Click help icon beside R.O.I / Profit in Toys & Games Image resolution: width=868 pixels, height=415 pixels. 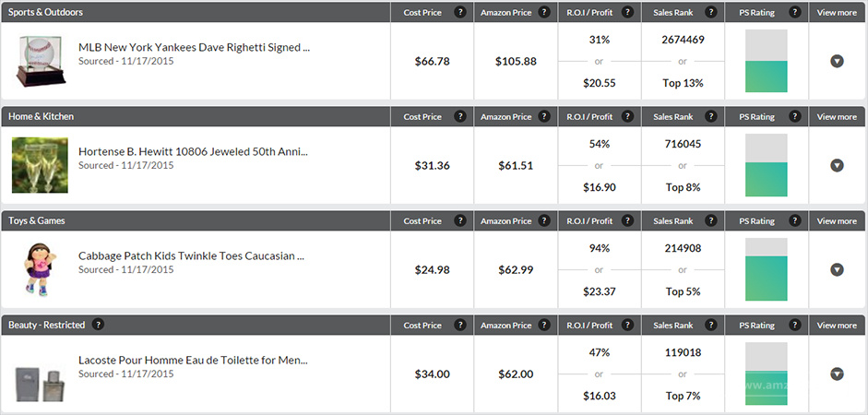[x=627, y=221]
